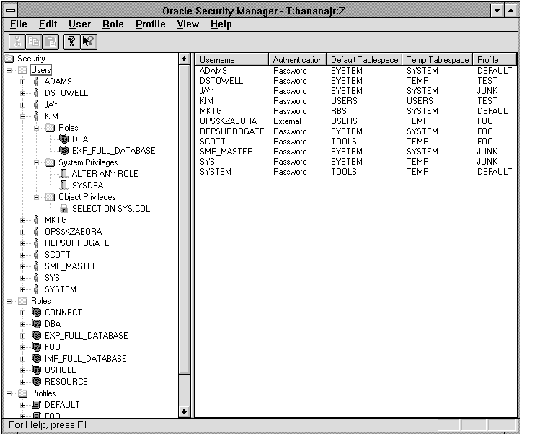Select the Security root folder icon
Screen dimensions: 536x437
click(x=9, y=58)
